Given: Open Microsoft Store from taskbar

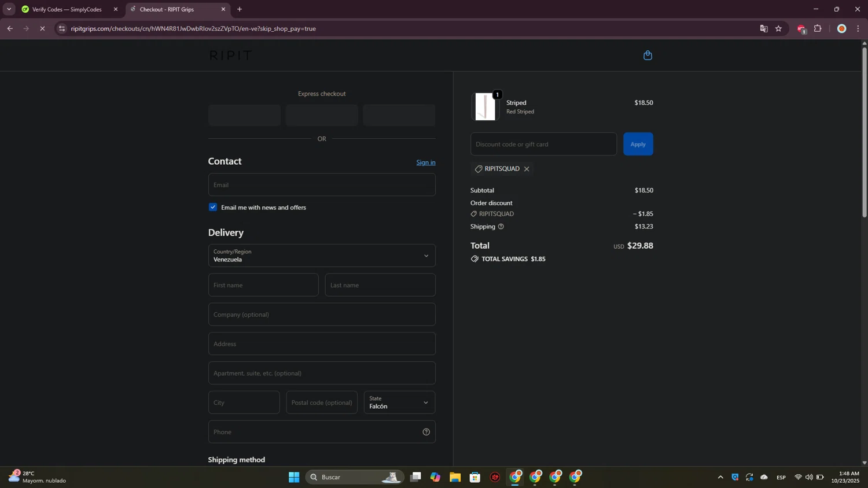Looking at the screenshot, I should [475, 477].
